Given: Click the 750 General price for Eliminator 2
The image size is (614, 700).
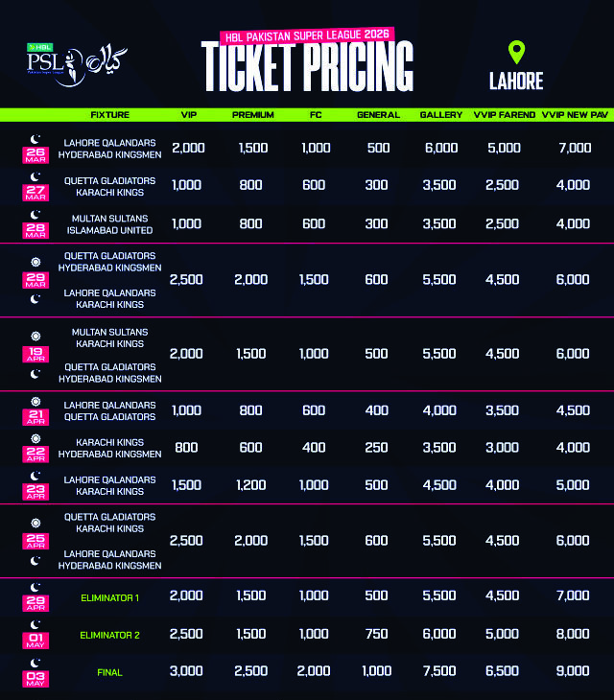Looking at the screenshot, I should click(378, 635).
